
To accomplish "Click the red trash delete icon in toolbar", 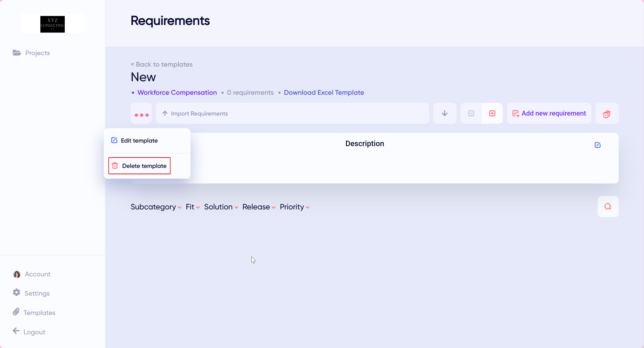I will point(607,114).
